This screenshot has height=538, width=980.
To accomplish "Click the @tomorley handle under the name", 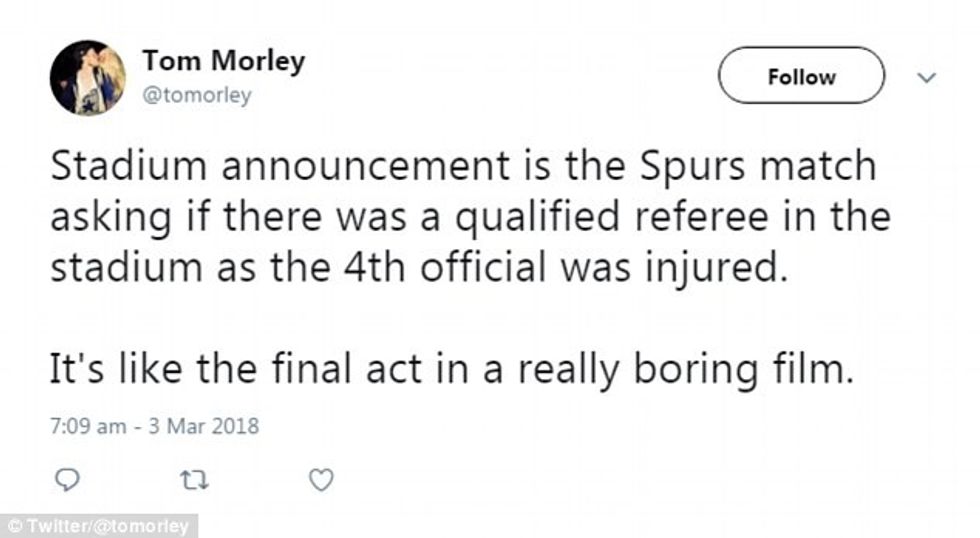I will (197, 96).
